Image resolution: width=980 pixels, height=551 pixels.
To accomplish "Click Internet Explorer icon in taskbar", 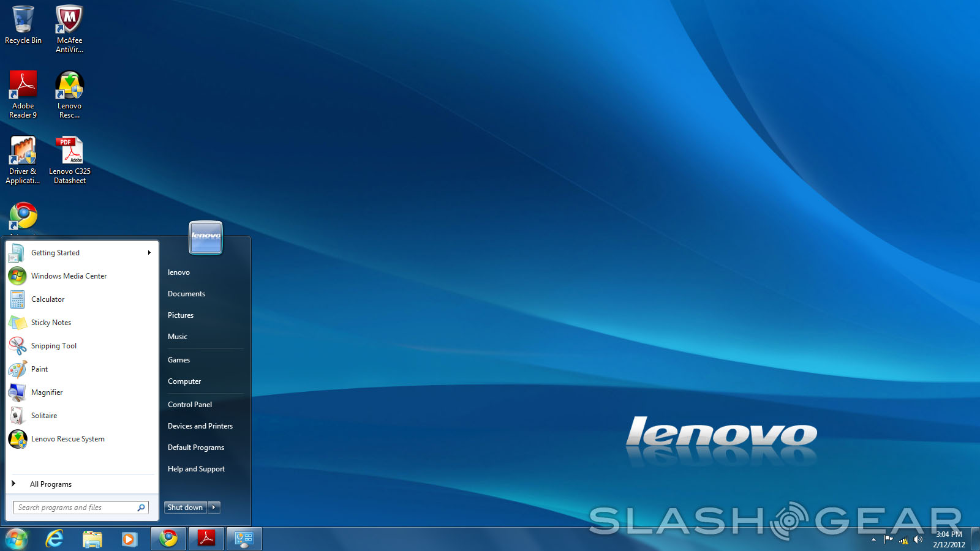I will click(x=55, y=539).
